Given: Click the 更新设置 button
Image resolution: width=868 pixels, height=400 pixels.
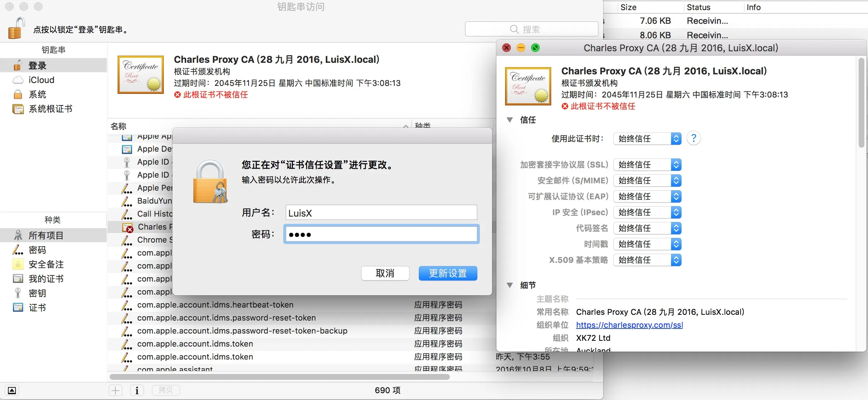Looking at the screenshot, I should (x=447, y=273).
